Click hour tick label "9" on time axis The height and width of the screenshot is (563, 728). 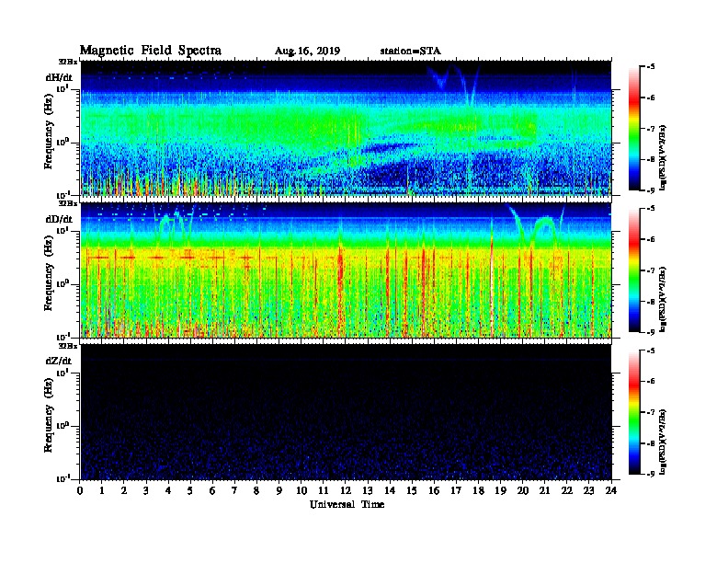[x=279, y=490]
